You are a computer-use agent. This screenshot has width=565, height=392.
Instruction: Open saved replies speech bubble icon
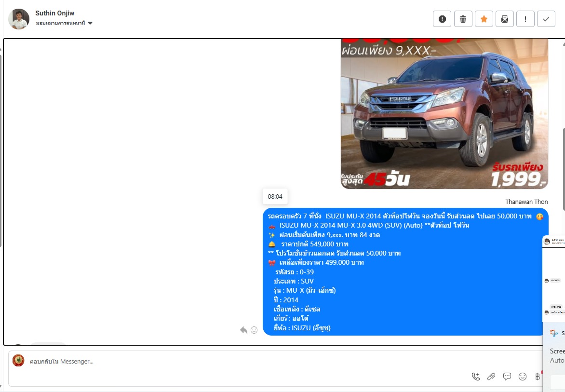(507, 377)
